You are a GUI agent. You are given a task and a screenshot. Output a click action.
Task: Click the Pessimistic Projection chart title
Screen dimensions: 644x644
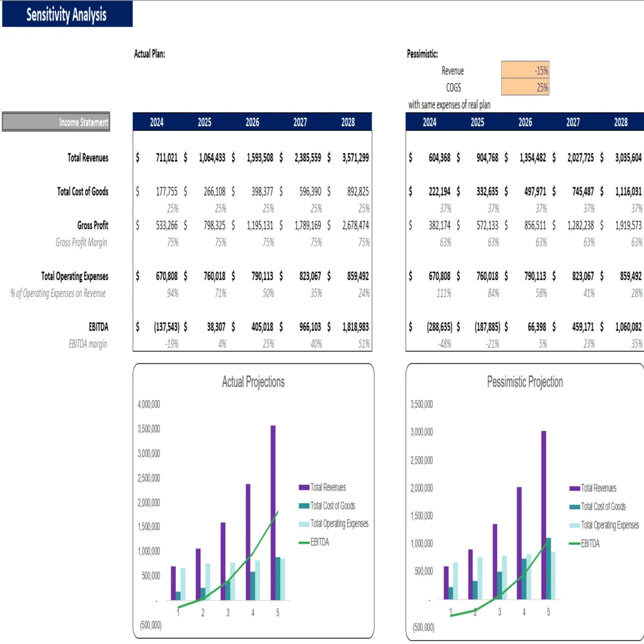click(525, 382)
